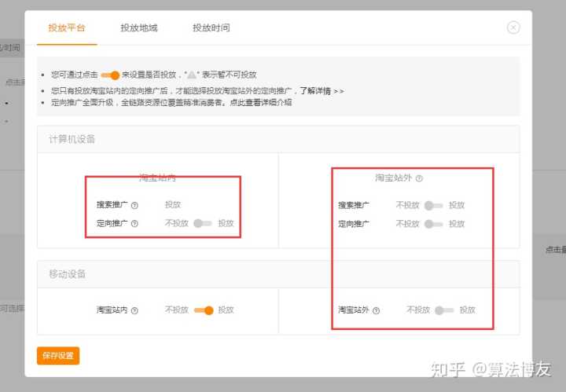Click help icon next to computer 淘宝站外 heading
The image size is (566, 392).
point(419,179)
